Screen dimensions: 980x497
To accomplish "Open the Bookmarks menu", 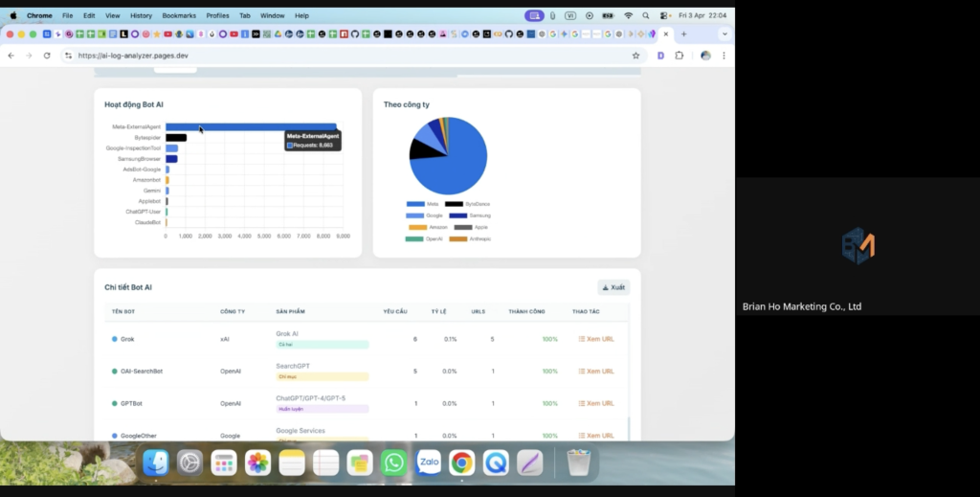I will 179,15.
